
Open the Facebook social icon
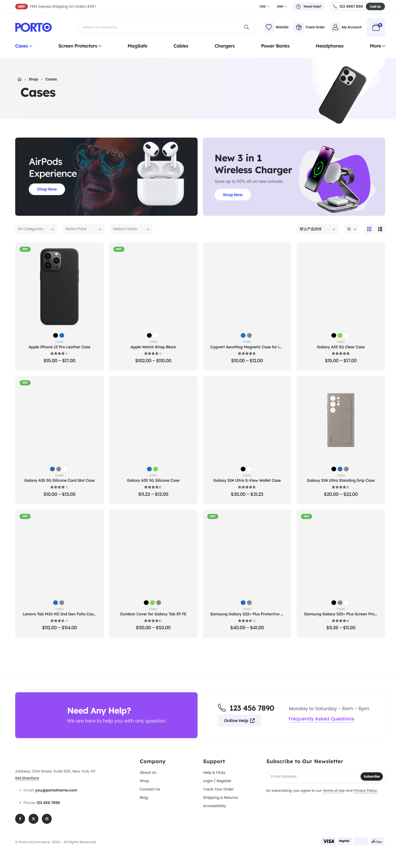click(x=20, y=819)
